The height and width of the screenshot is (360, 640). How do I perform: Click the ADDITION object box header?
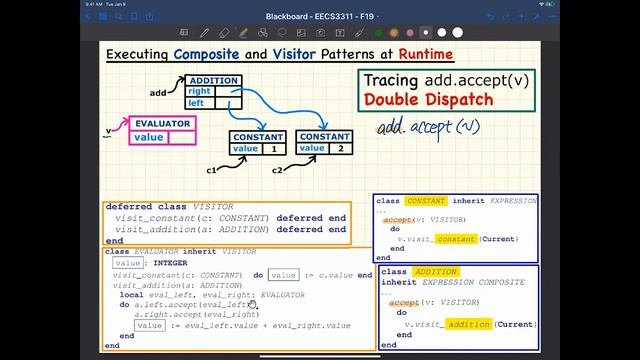pos(213,80)
